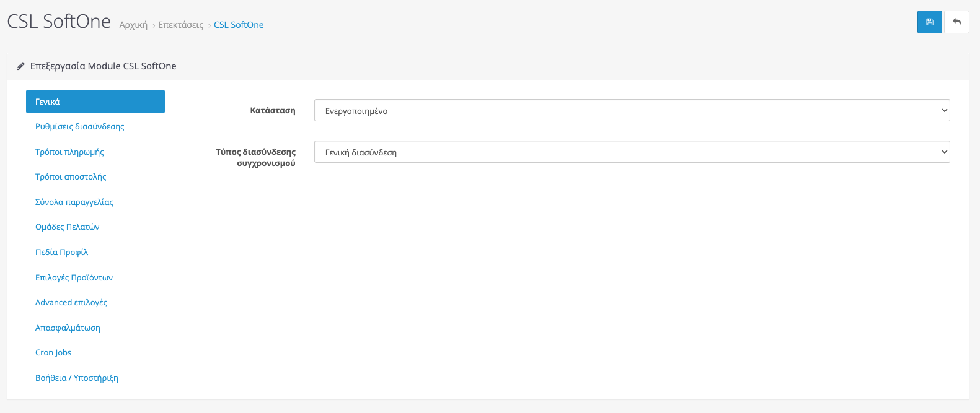This screenshot has width=980, height=413.
Task: Click the CSL SoftOne page title
Action: [x=59, y=22]
